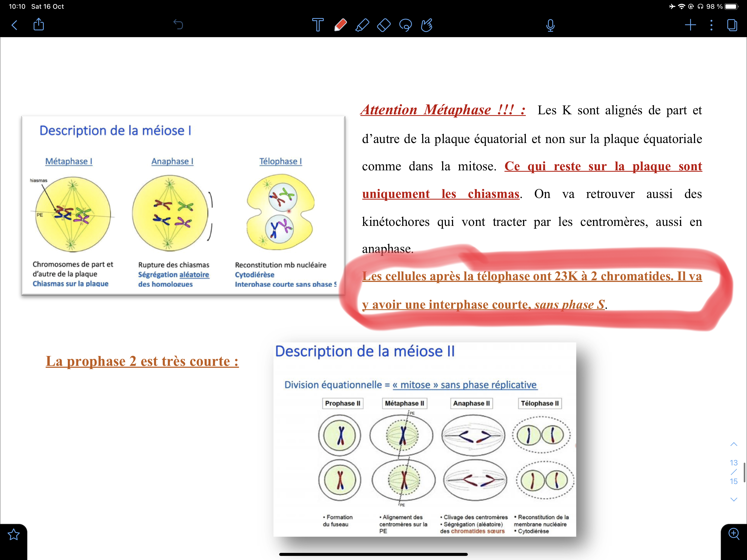Activate the zoom magnifier window
Viewport: 747px width, 560px height.
point(734,534)
